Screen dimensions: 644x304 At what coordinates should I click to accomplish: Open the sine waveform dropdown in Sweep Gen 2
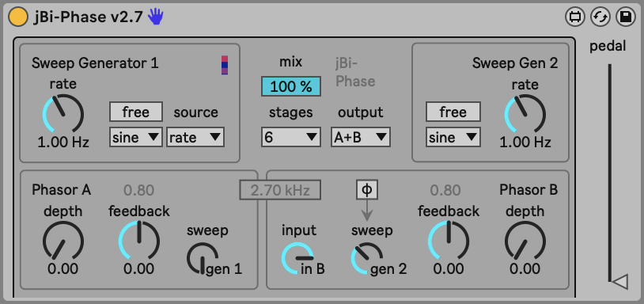tap(453, 137)
